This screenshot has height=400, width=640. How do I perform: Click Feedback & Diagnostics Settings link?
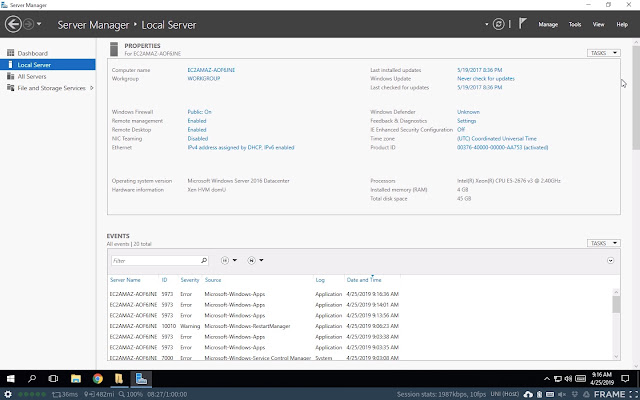coord(467,121)
